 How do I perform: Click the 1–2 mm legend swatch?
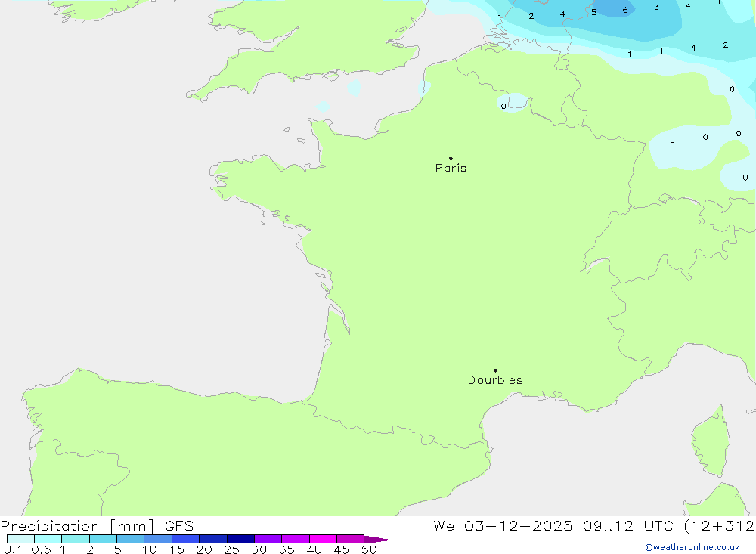(x=76, y=539)
